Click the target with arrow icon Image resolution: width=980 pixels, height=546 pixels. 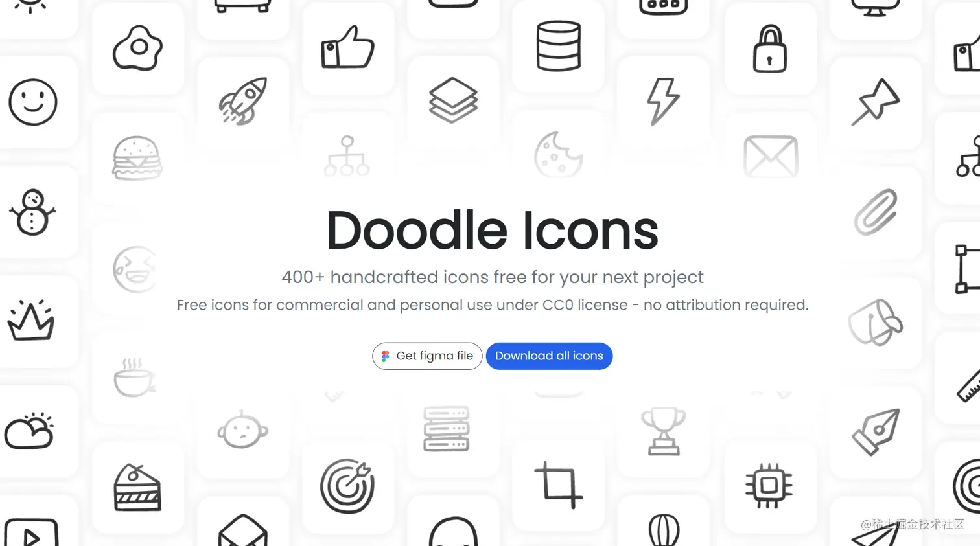(347, 486)
